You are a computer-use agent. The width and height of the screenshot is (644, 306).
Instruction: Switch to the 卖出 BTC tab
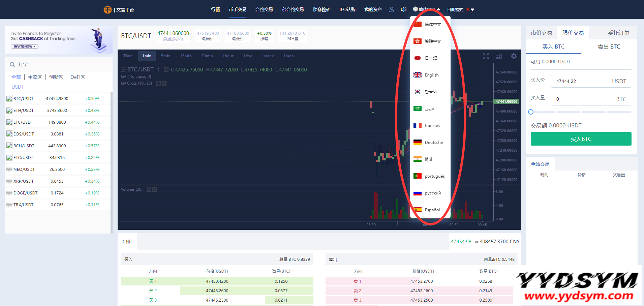(x=609, y=47)
